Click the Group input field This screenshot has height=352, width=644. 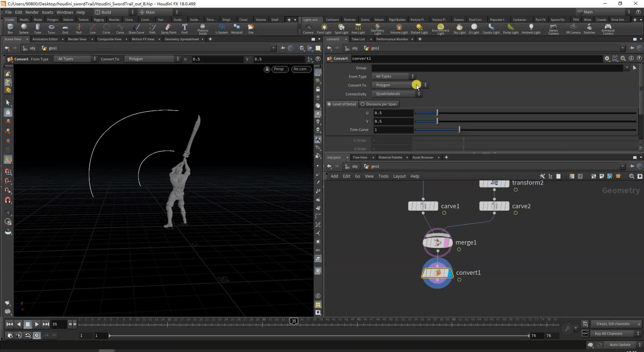pyautogui.click(x=497, y=68)
